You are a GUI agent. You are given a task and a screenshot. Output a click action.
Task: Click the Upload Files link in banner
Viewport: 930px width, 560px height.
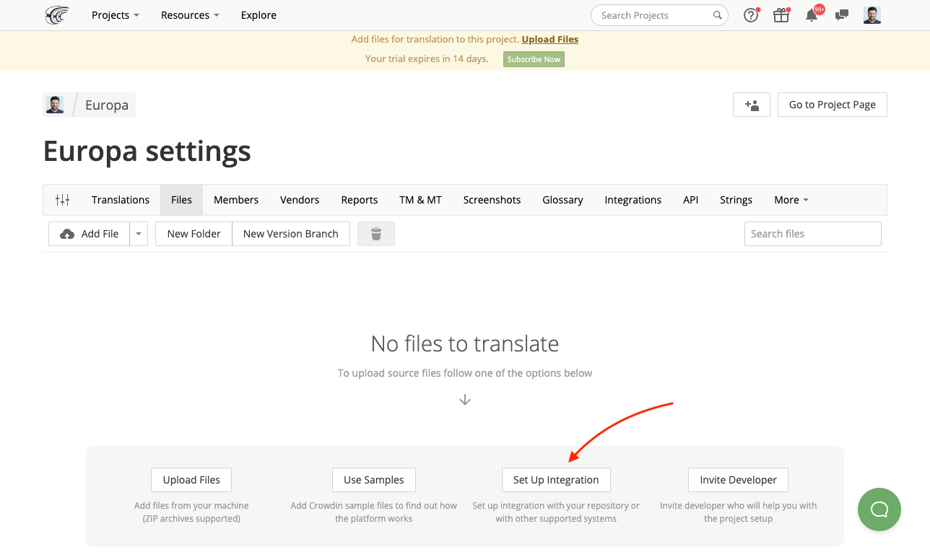(550, 40)
